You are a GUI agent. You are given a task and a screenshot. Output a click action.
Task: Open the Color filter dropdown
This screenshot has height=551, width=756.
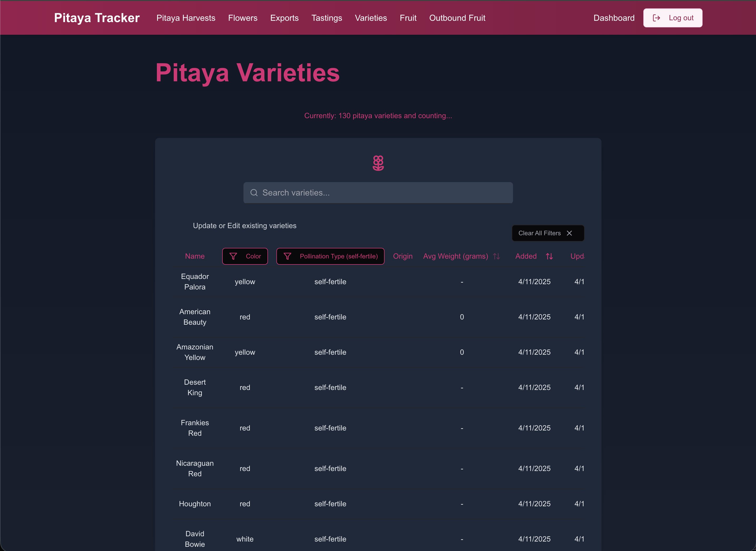[x=245, y=256]
